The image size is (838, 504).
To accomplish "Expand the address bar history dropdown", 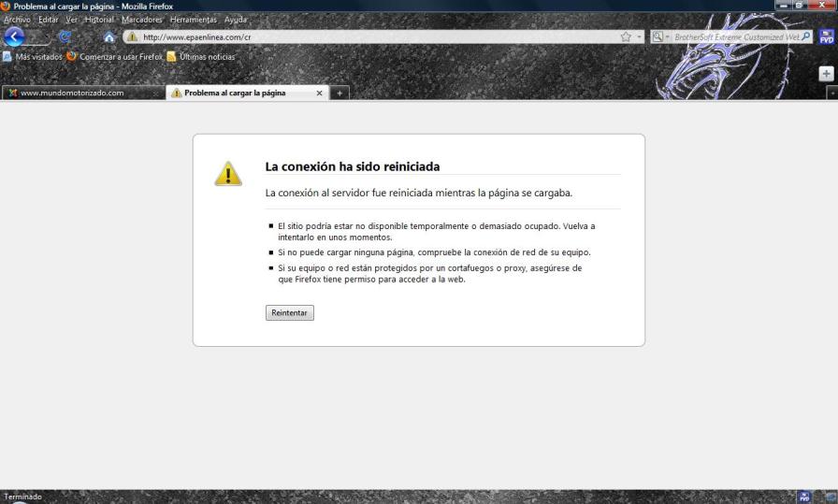I will click(x=639, y=37).
